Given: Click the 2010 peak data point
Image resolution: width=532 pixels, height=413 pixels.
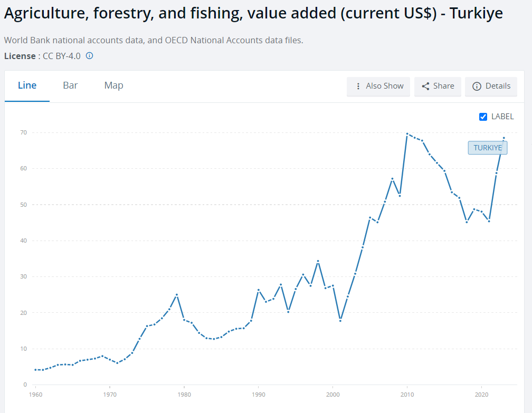Looking at the screenshot, I should click(407, 134).
